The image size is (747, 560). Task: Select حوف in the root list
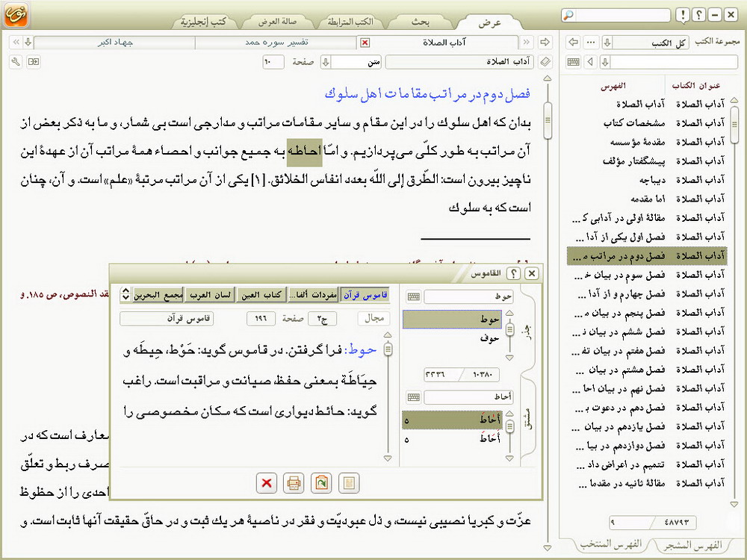coord(453,337)
